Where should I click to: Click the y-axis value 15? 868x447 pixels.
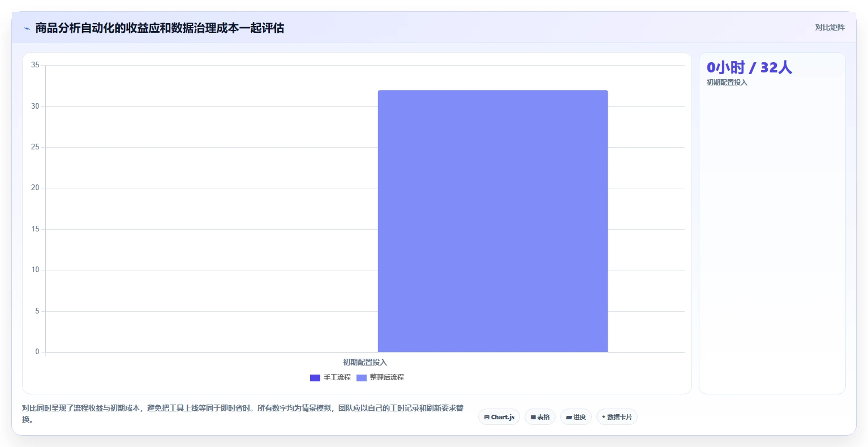coord(35,229)
